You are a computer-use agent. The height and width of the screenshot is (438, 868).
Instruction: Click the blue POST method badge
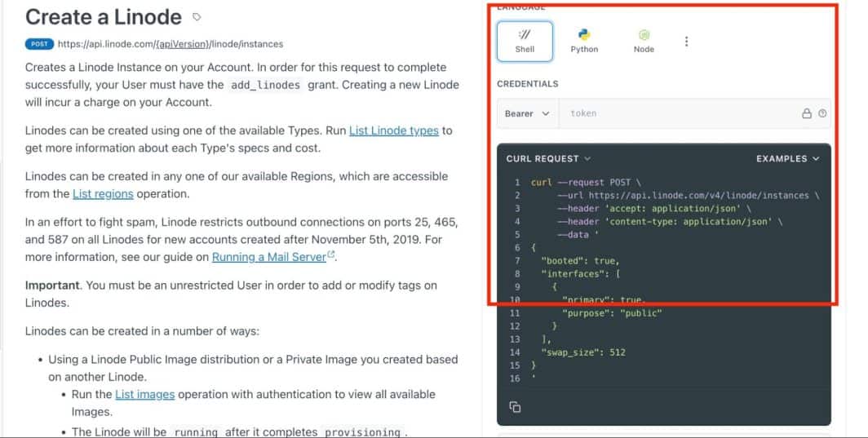click(39, 44)
